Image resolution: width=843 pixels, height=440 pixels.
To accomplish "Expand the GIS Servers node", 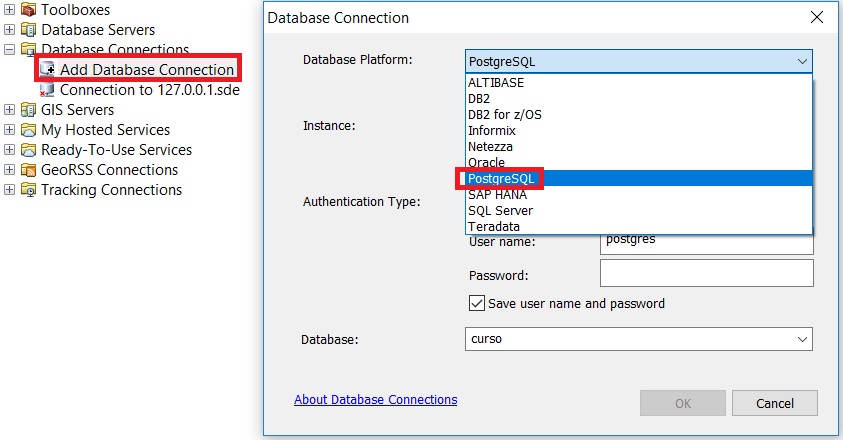I will 9,110.
